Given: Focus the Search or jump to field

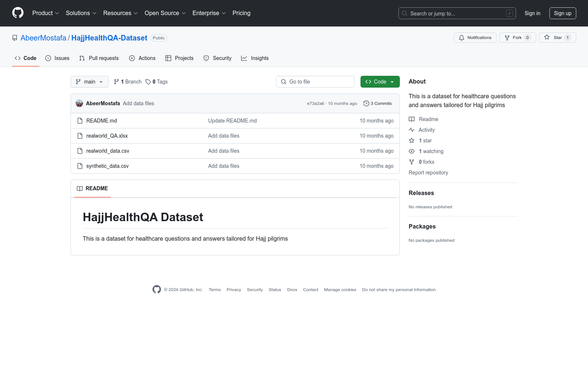Looking at the screenshot, I should pos(457,13).
